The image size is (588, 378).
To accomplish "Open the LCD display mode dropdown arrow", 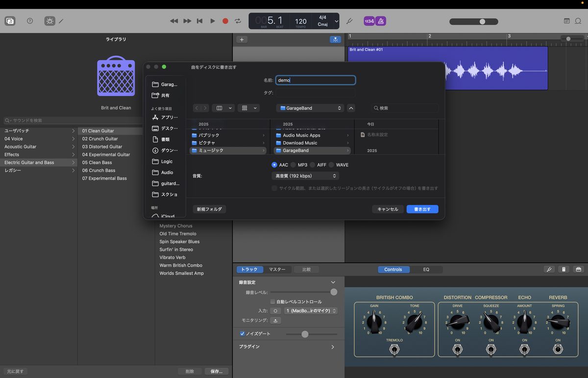I will [336, 21].
